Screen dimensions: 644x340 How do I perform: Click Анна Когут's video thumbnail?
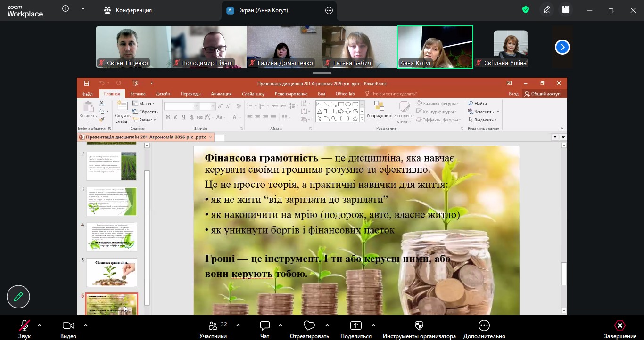[435, 47]
